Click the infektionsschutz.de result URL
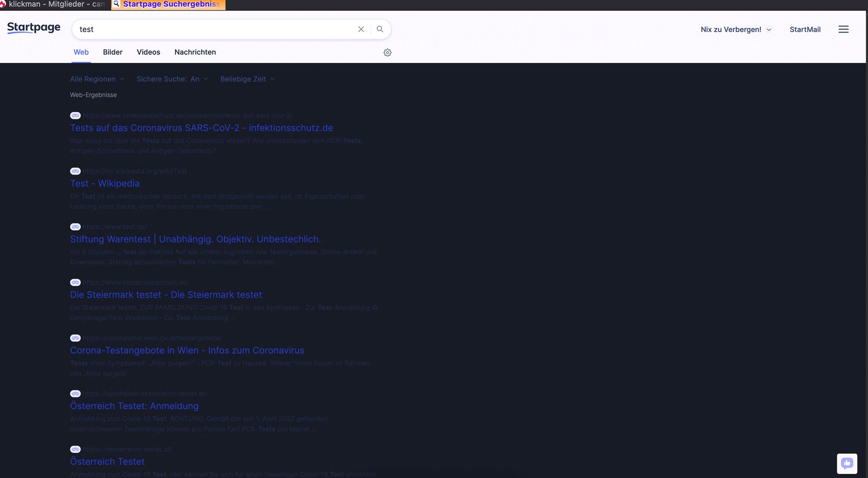868x478 pixels. 188,116
